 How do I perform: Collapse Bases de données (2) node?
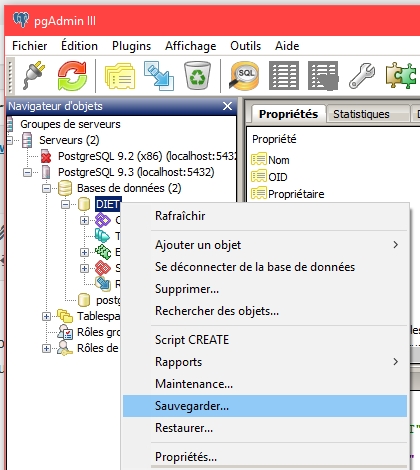(x=46, y=189)
